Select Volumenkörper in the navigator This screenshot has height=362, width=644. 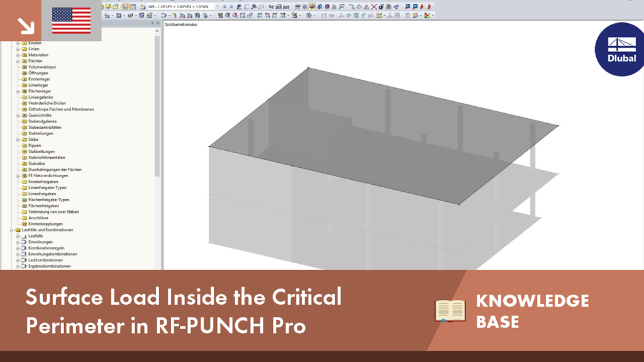[x=42, y=67]
